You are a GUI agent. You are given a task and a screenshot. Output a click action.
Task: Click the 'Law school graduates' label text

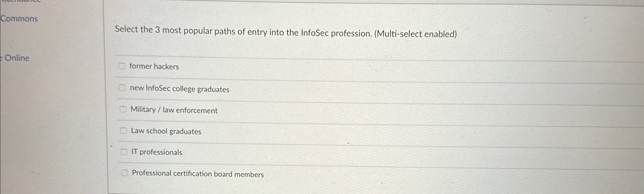166,131
